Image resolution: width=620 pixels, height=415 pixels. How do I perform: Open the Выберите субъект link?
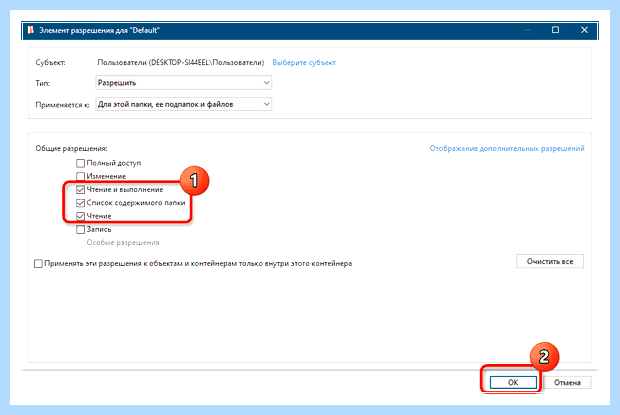(x=304, y=62)
